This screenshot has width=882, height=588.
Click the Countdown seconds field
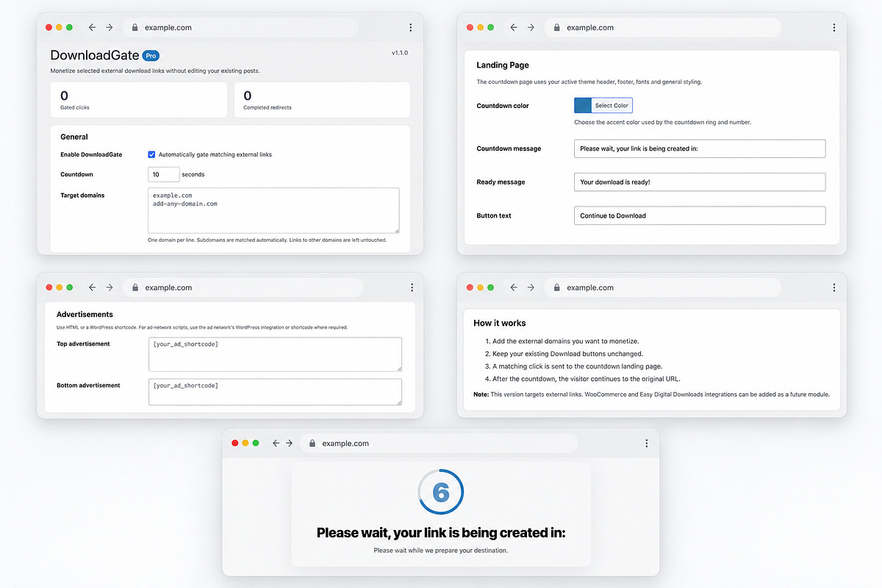[164, 174]
